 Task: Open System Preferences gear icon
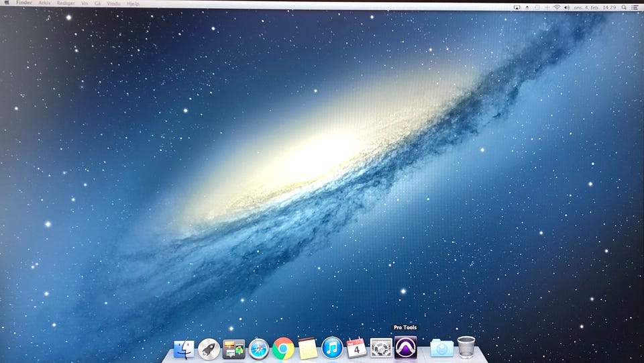381,348
